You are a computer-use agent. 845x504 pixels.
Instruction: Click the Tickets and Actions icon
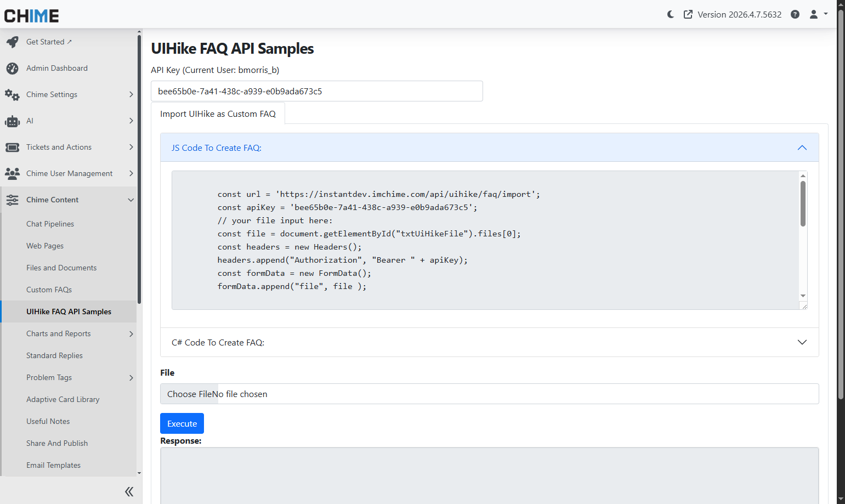[12, 147]
